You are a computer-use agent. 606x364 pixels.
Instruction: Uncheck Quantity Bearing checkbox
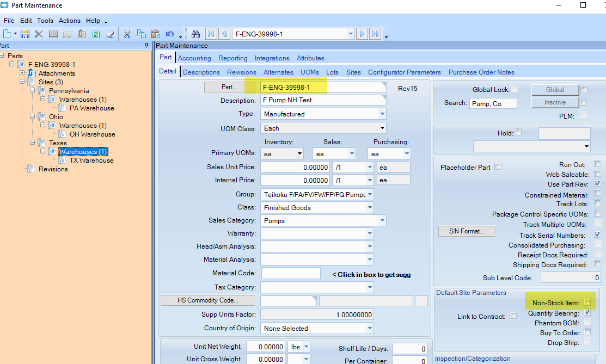click(x=587, y=312)
